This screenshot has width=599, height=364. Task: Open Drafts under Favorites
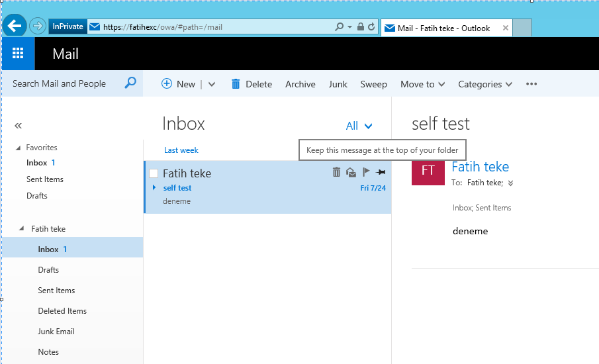[x=36, y=195]
